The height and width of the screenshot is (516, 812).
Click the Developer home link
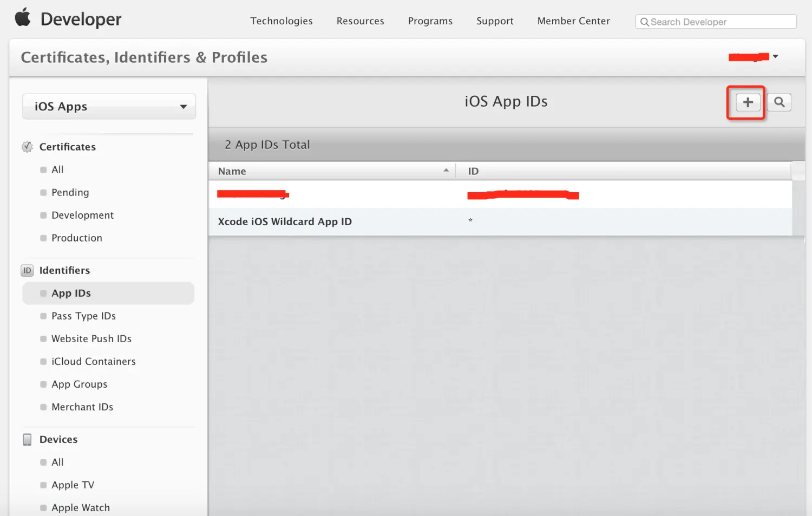pos(81,19)
